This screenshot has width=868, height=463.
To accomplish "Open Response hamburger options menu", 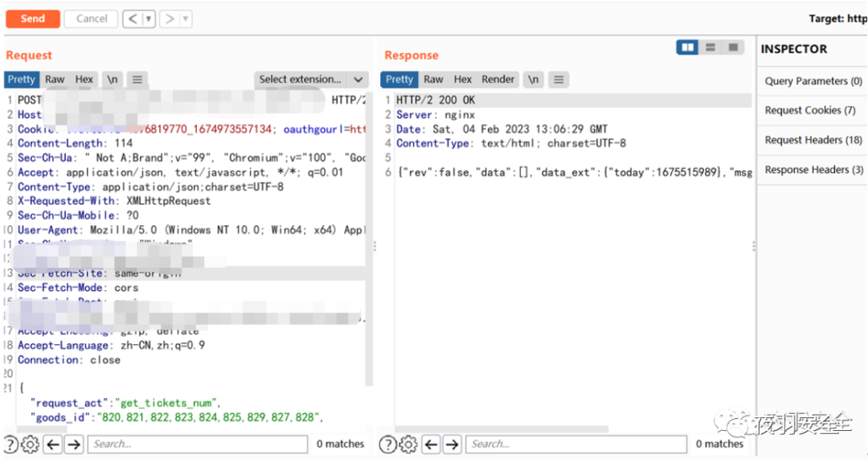I will (x=559, y=80).
